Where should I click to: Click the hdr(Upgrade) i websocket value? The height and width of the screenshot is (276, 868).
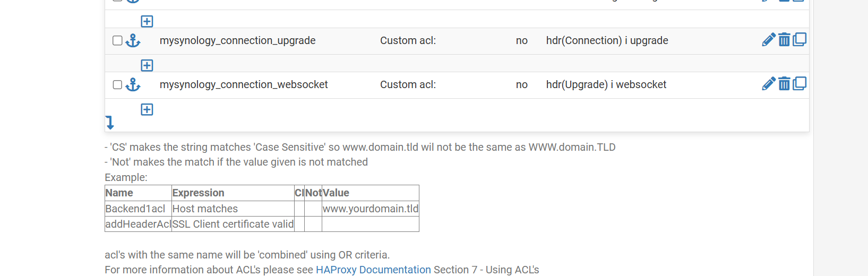(x=606, y=85)
